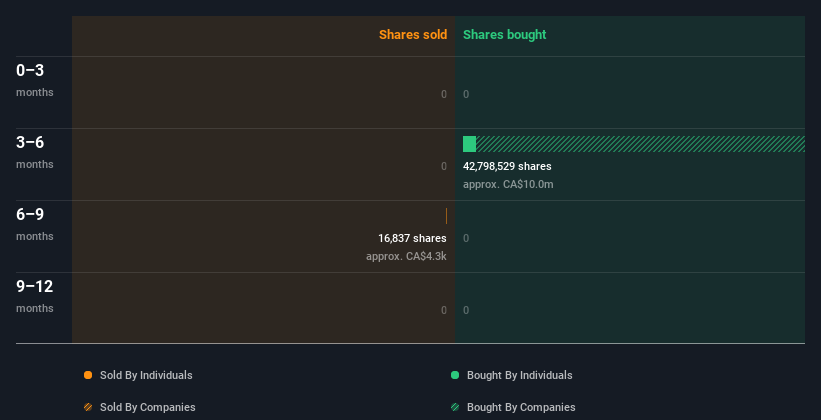
Task: Click the 'Shares sold' column header
Action: click(x=413, y=35)
